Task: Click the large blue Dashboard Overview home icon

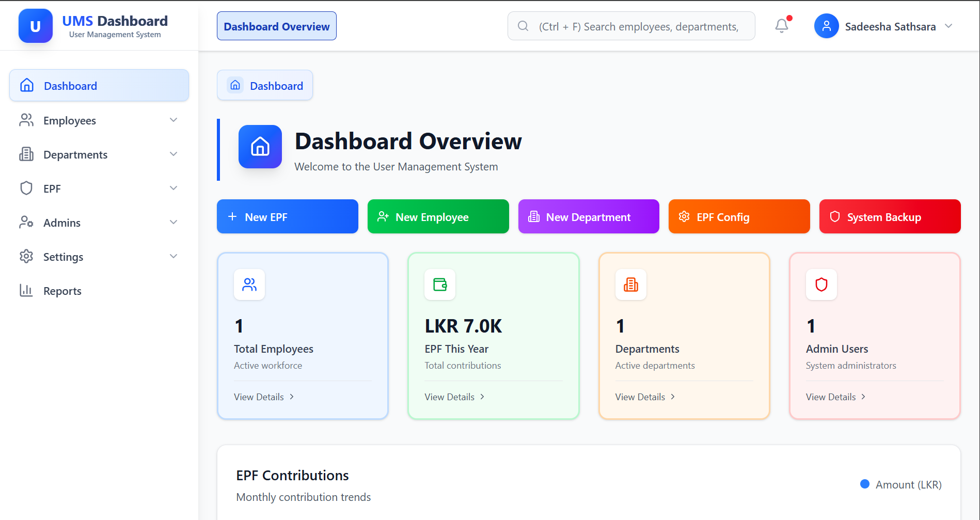Action: [x=260, y=147]
